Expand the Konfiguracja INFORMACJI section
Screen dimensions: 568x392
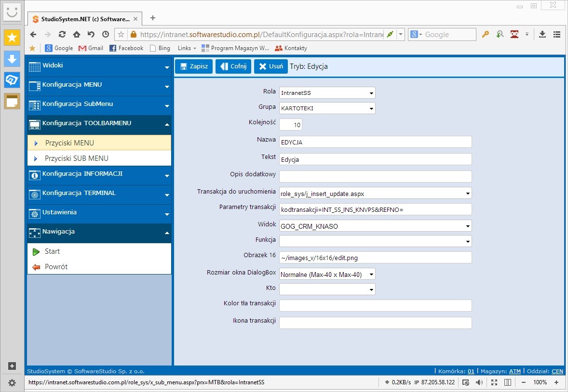(x=99, y=175)
